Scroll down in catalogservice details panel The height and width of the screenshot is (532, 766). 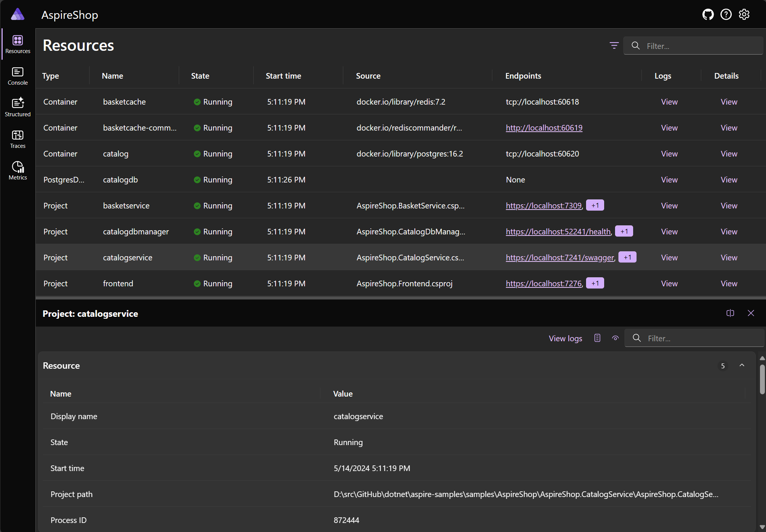tap(762, 527)
